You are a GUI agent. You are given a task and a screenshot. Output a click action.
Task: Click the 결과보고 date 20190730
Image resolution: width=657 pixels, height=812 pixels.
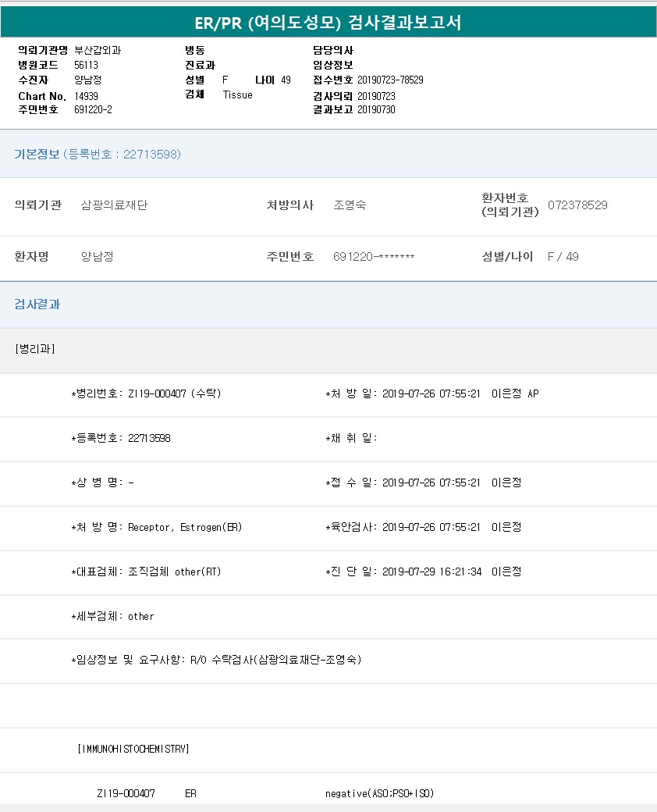click(376, 110)
